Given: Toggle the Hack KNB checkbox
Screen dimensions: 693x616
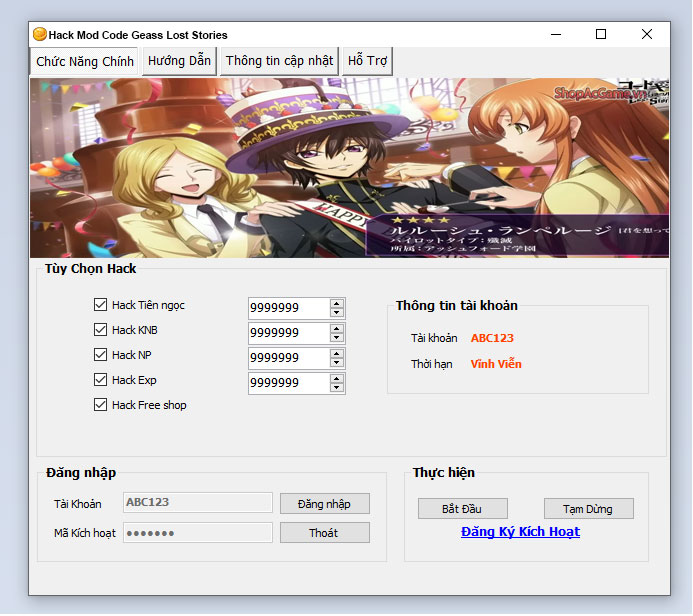Looking at the screenshot, I should 100,330.
